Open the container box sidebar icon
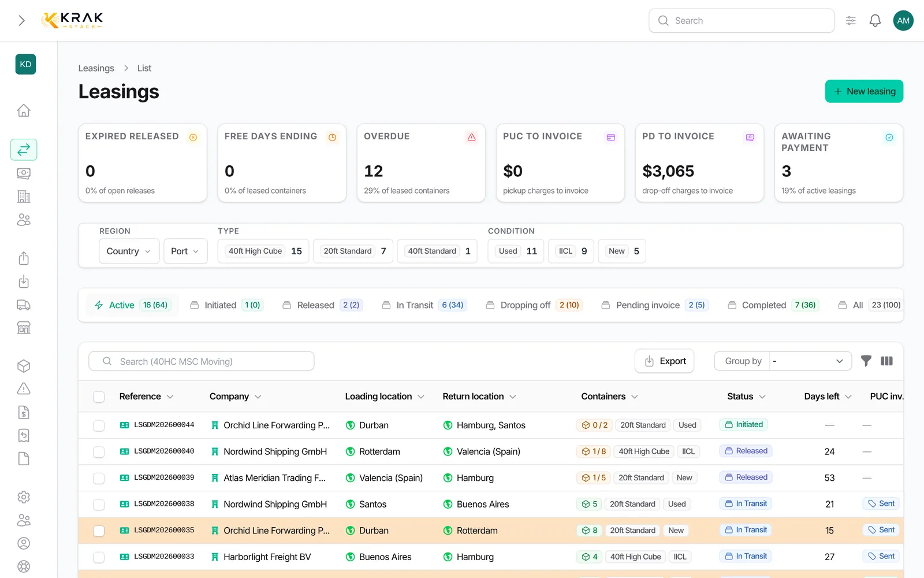The height and width of the screenshot is (578, 924). (24, 366)
